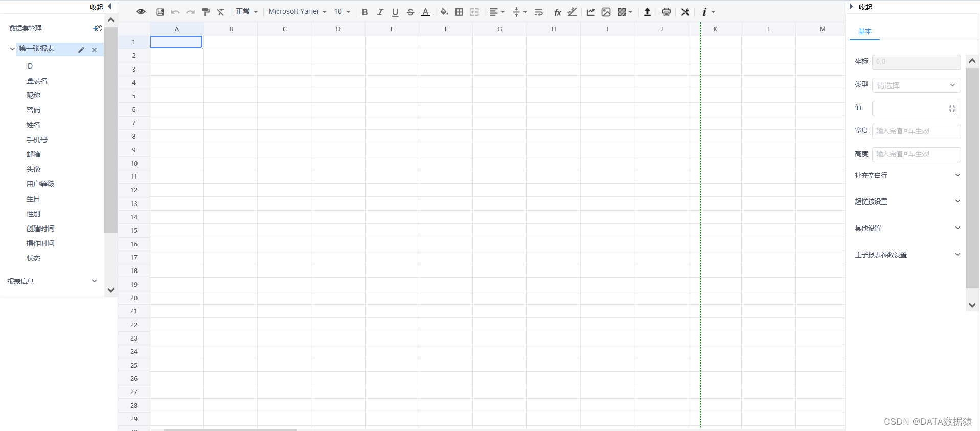The height and width of the screenshot is (431, 980).
Task: Expand the value editor icon
Action: click(952, 108)
